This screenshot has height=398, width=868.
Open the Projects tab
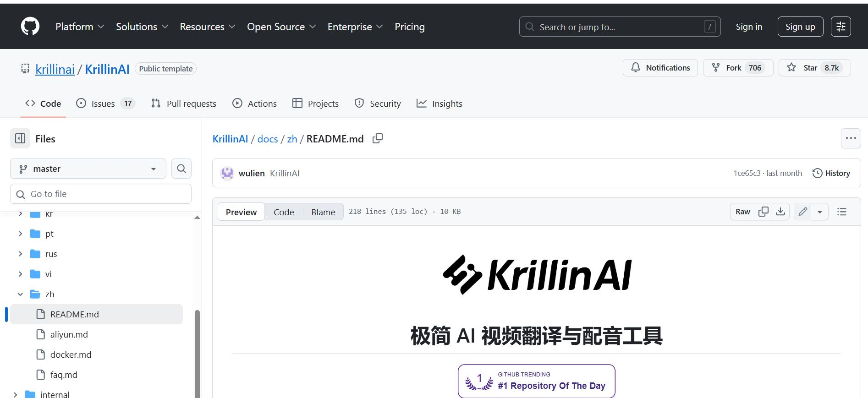pyautogui.click(x=315, y=104)
